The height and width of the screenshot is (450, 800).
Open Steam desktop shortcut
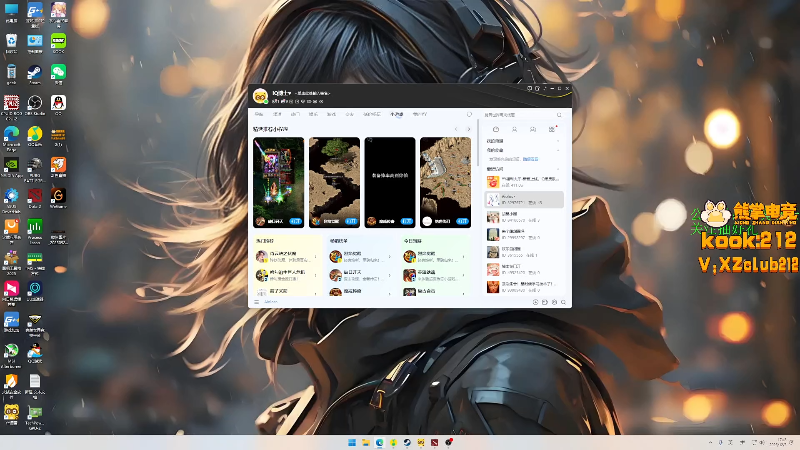click(x=35, y=74)
